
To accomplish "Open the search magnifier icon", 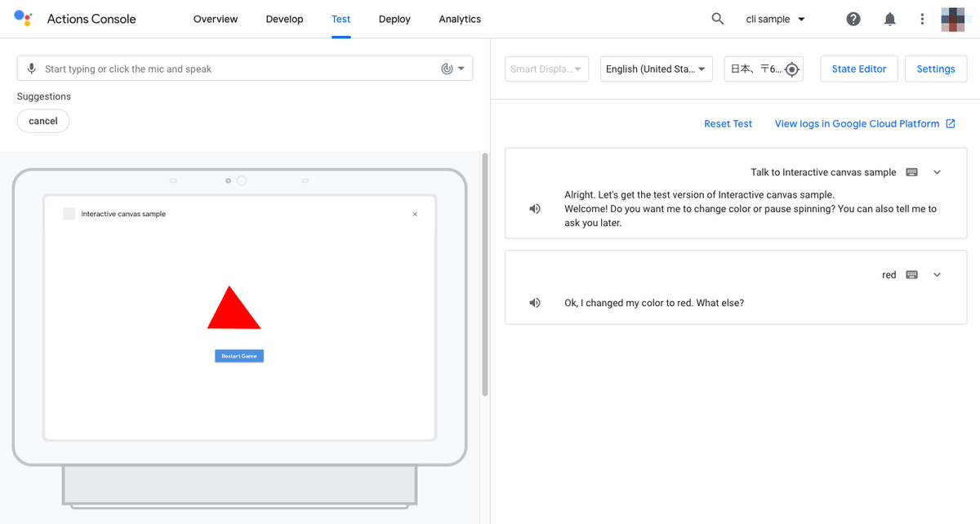I will click(x=718, y=19).
